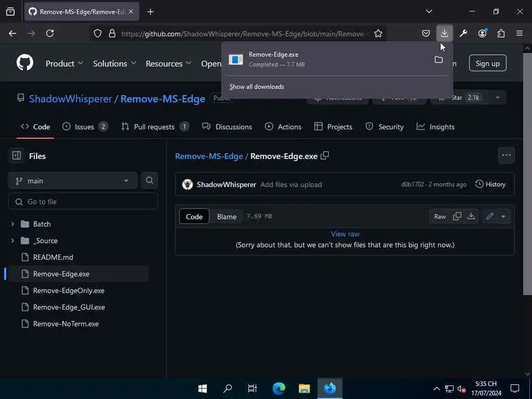
Task: Open the Firefox account icon
Action: pyautogui.click(x=482, y=33)
